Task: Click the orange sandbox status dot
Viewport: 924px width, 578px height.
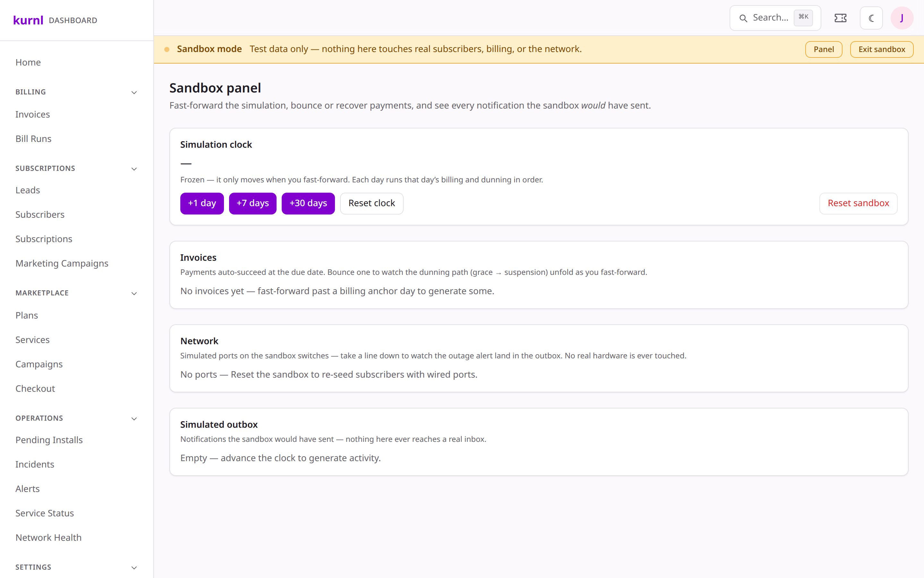Action: coord(167,49)
